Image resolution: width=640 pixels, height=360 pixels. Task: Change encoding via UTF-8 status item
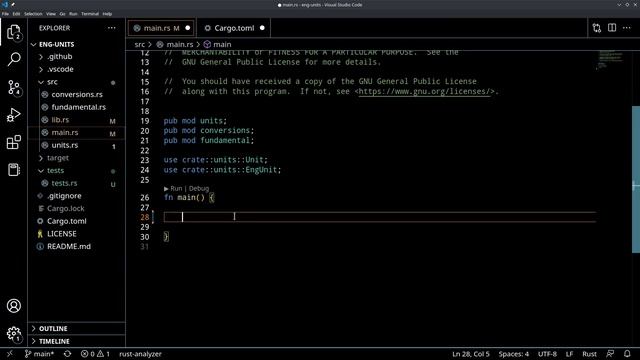547,354
